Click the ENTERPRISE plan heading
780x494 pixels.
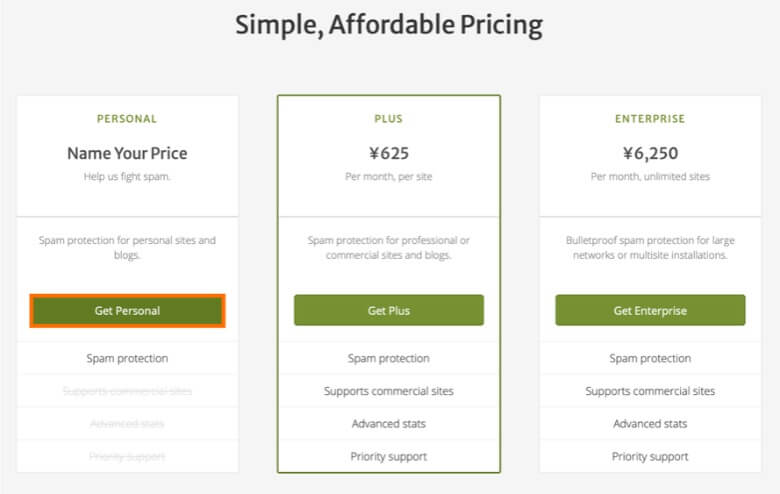[x=650, y=119]
